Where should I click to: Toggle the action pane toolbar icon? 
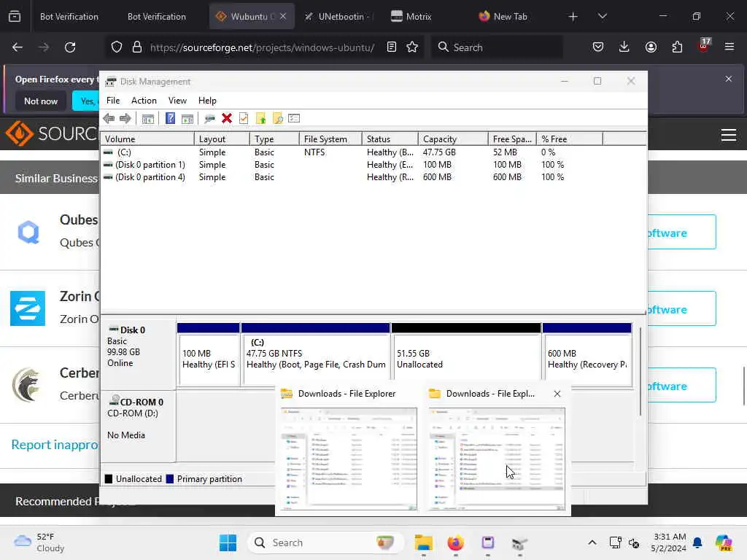tap(187, 119)
